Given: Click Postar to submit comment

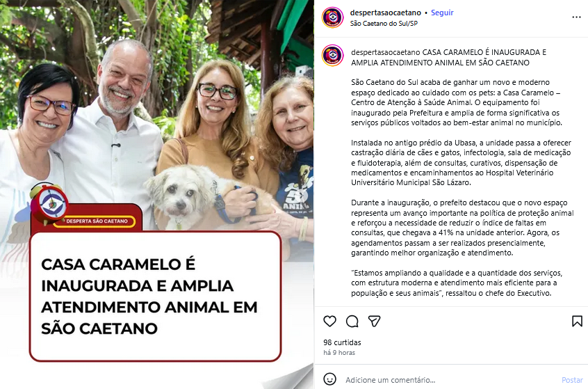Looking at the screenshot, I should tap(572, 380).
